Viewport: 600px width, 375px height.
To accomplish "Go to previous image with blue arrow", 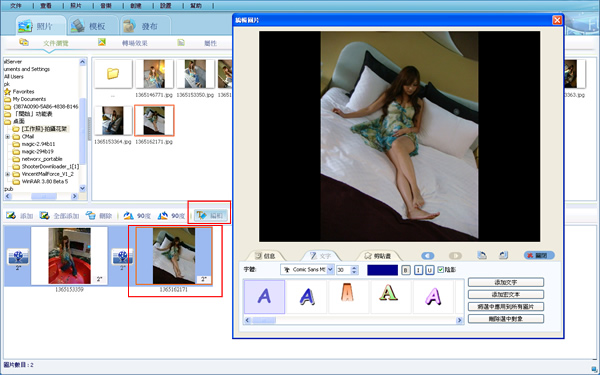I will [x=427, y=256].
